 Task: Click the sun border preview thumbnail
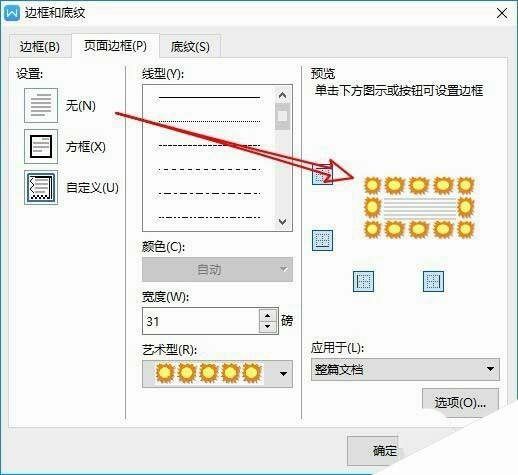coord(419,208)
